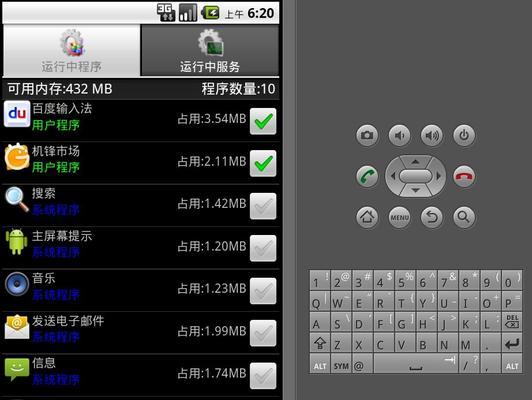Switch to the 运行中服务 tab
532x400 pixels.
(210, 50)
